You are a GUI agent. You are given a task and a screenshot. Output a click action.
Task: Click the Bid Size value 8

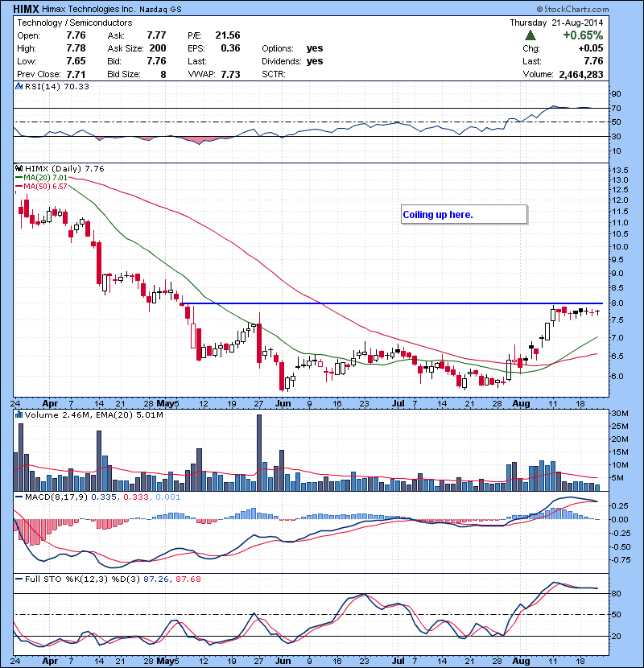163,75
